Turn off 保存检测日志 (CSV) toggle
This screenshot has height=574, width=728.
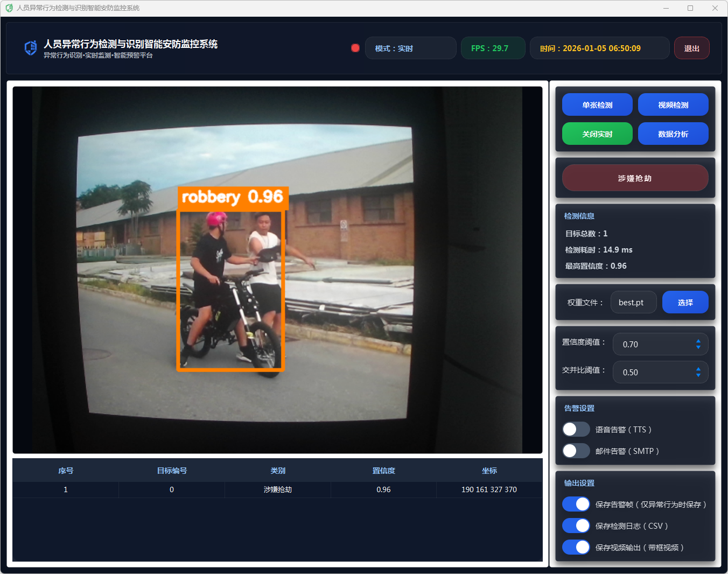[576, 526]
